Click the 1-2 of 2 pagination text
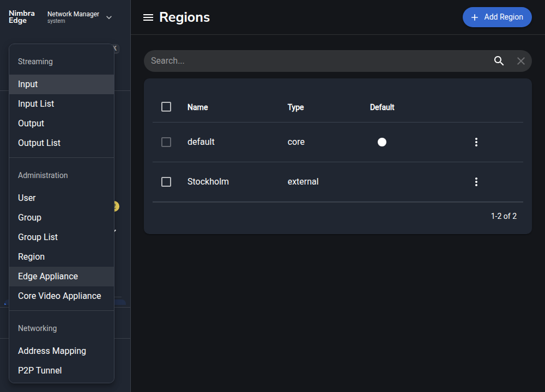The width and height of the screenshot is (545, 392). point(504,216)
